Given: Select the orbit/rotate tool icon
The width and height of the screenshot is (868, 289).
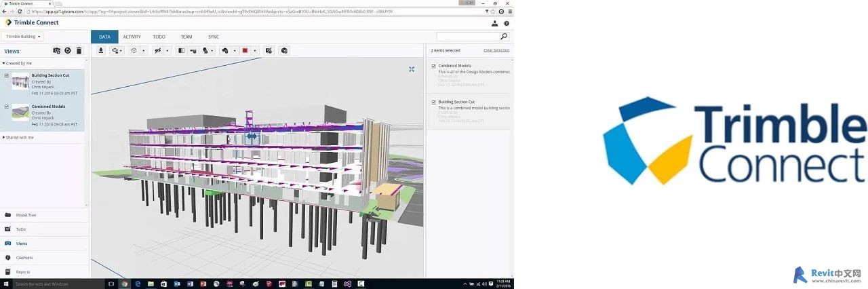Looking at the screenshot, I should [115, 50].
